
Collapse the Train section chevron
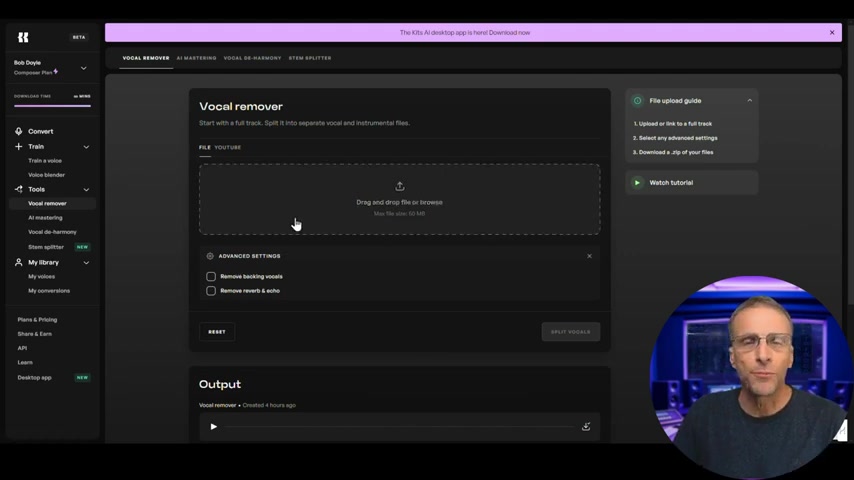pos(86,147)
